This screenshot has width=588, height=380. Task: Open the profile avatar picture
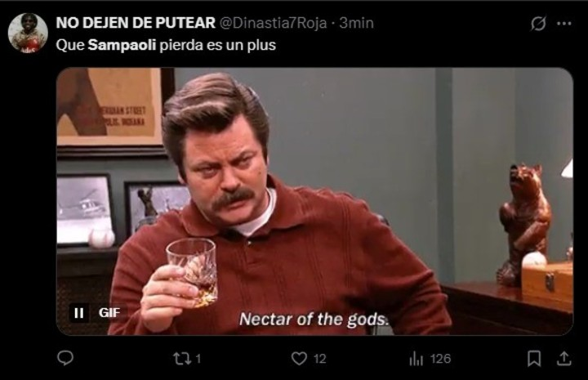tap(28, 32)
